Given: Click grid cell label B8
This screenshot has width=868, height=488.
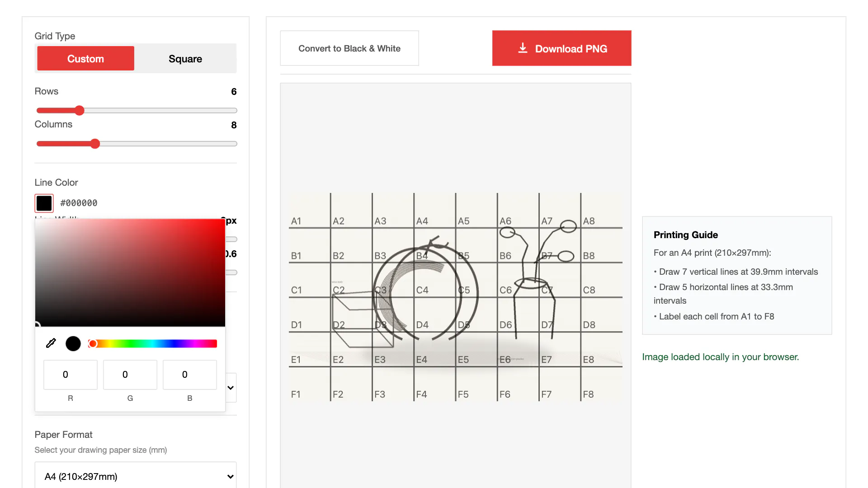Looking at the screenshot, I should coord(589,256).
